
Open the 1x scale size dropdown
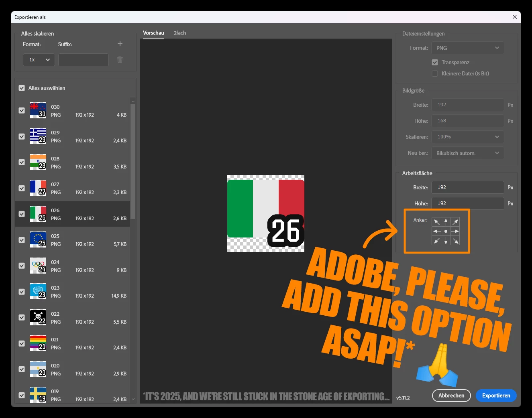39,60
